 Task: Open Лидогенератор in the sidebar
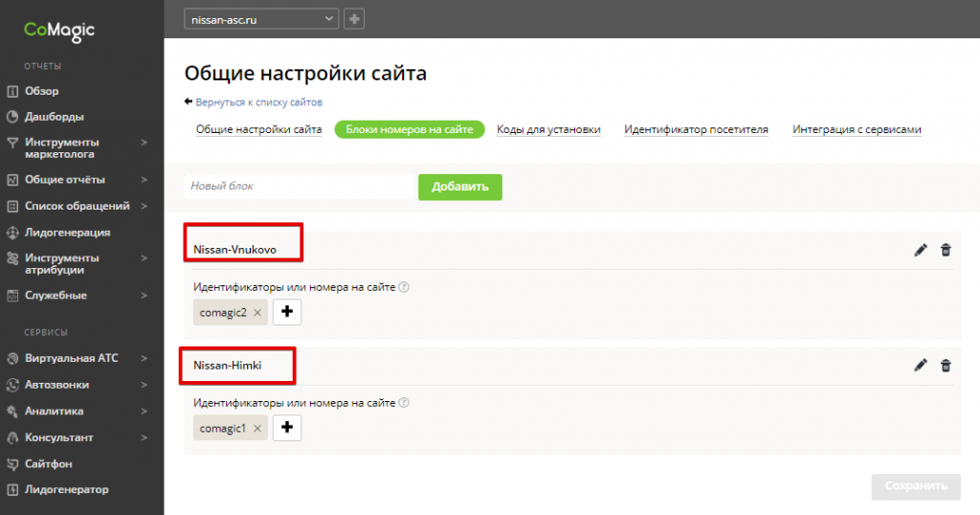(x=67, y=490)
